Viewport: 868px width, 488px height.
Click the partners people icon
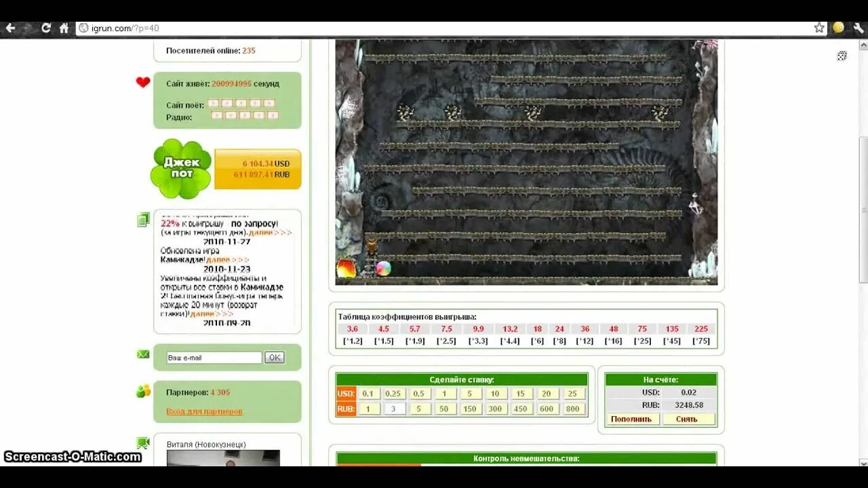pos(143,391)
